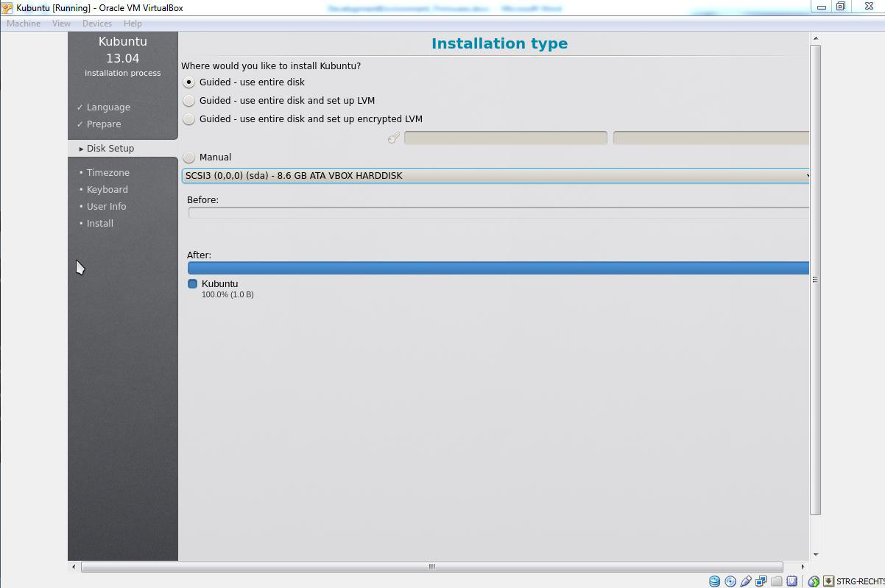The image size is (885, 588).
Task: Click the optical disc status icon
Action: 730,581
